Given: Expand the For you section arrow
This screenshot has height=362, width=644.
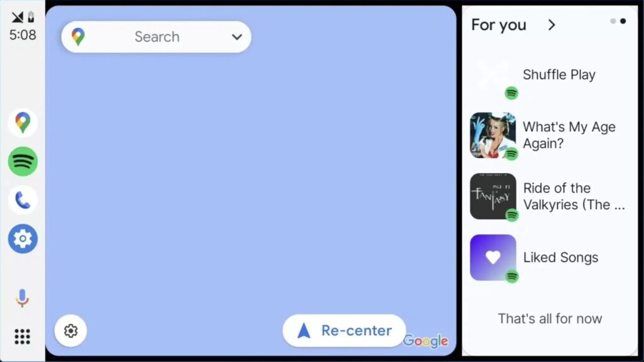Looking at the screenshot, I should [x=552, y=25].
